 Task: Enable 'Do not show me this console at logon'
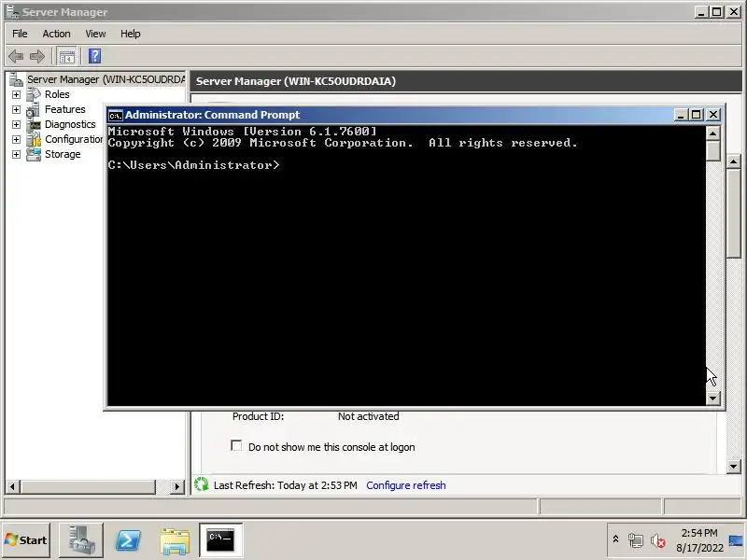(x=236, y=446)
